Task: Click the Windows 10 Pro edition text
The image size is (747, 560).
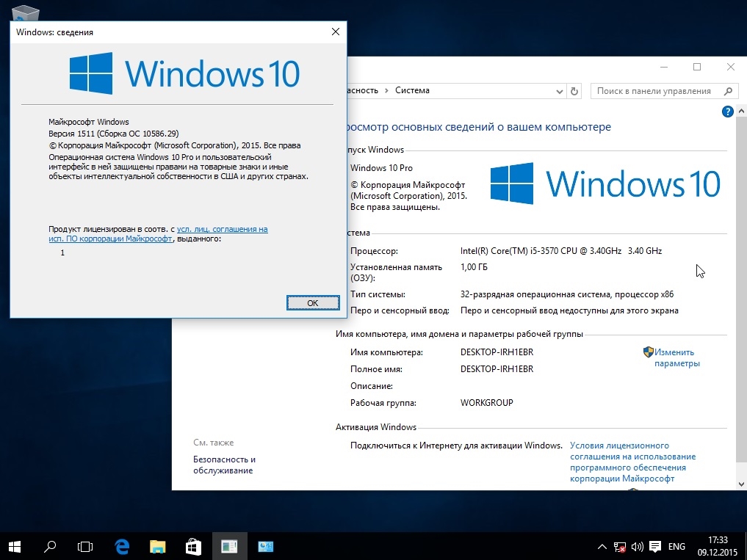Action: pos(382,167)
